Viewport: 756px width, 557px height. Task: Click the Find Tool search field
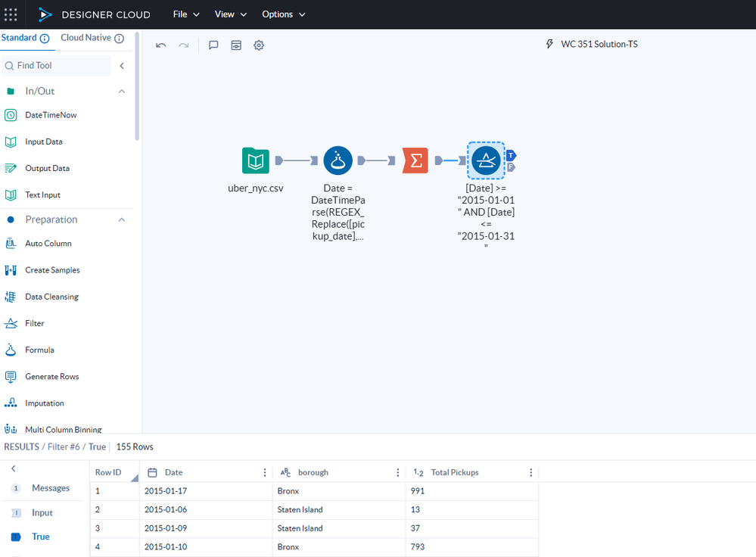[57, 66]
